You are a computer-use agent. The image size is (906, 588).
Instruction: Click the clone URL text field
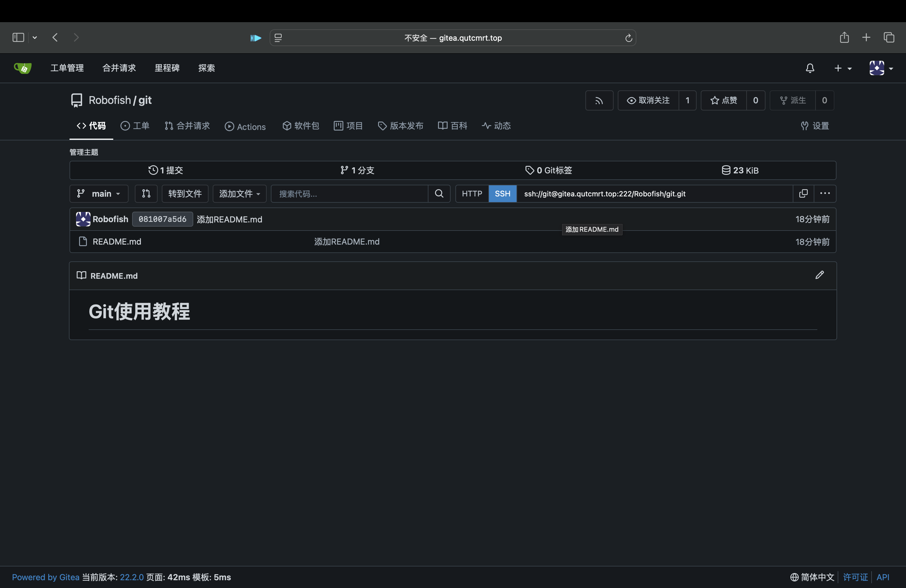(655, 194)
